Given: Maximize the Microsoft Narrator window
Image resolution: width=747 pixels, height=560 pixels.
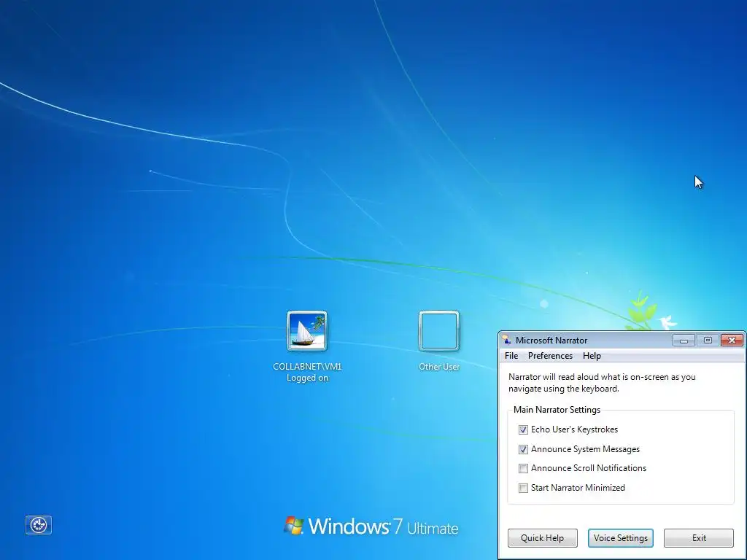Looking at the screenshot, I should coord(708,340).
